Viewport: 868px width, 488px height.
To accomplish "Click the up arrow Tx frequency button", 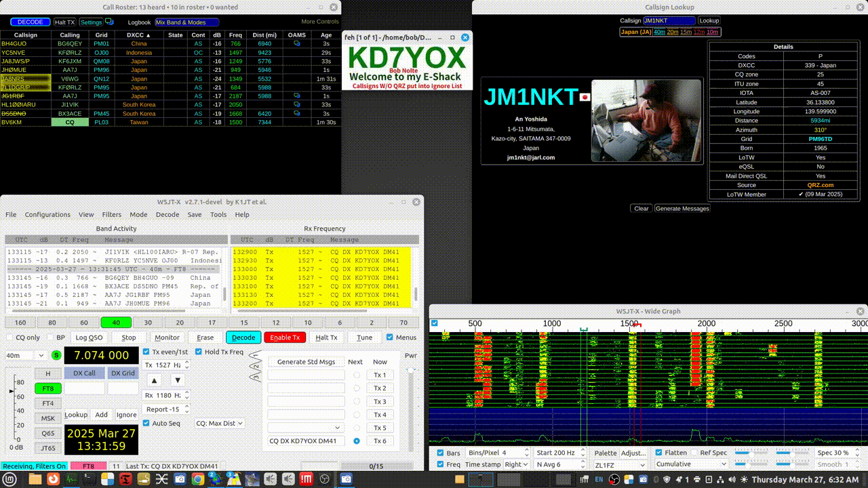I will (x=154, y=380).
